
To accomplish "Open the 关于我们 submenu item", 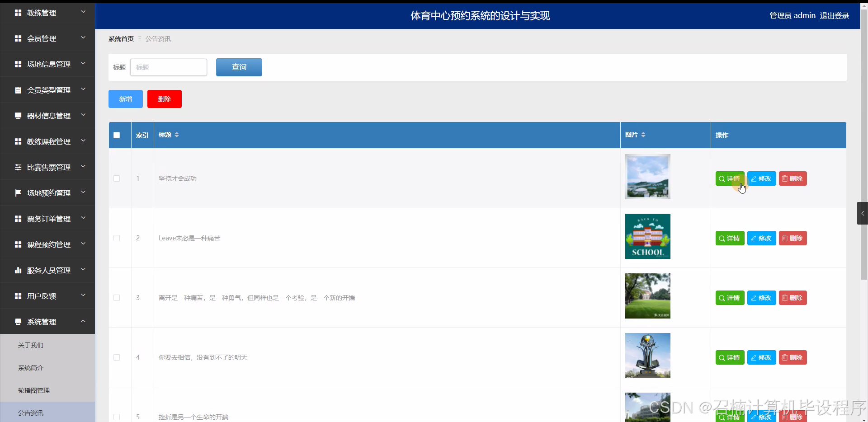I will [x=47, y=345].
